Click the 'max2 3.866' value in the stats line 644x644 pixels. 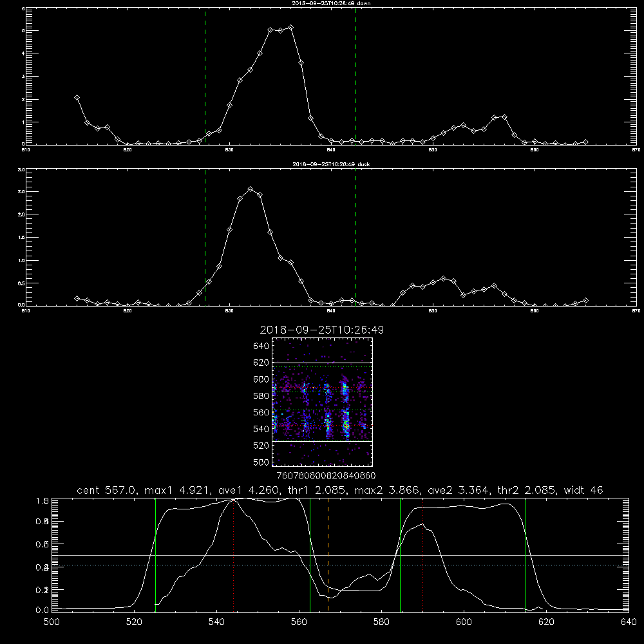tap(386, 490)
